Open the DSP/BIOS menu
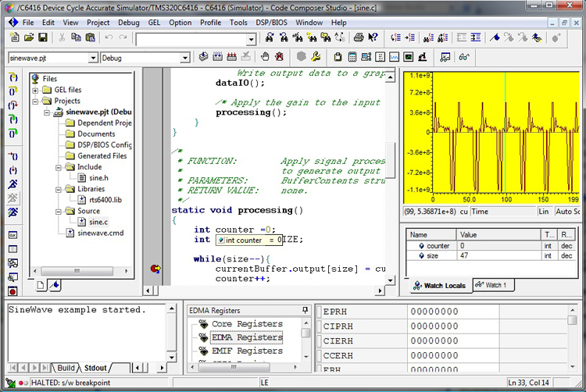The image size is (586, 392). coord(270,23)
